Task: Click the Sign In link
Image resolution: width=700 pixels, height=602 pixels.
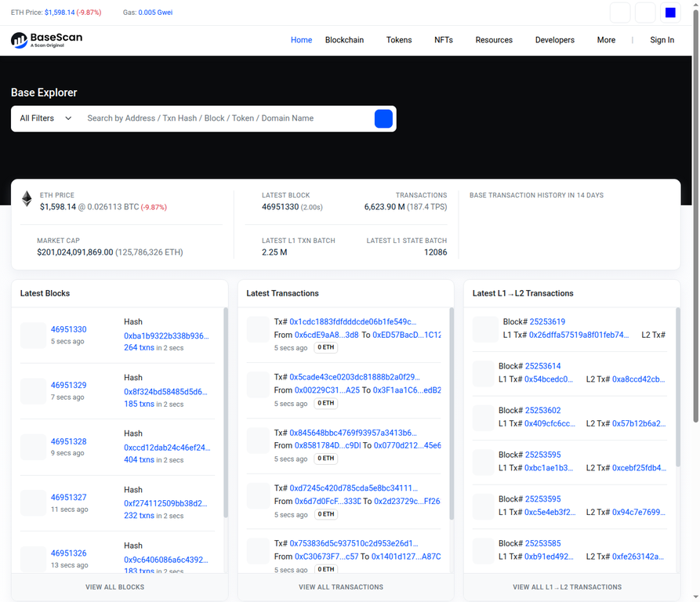Action: [x=662, y=40]
